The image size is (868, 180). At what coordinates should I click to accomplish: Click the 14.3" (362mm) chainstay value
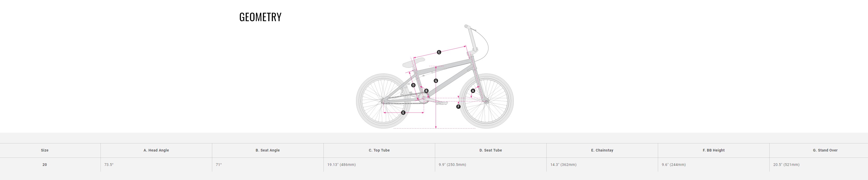click(563, 165)
